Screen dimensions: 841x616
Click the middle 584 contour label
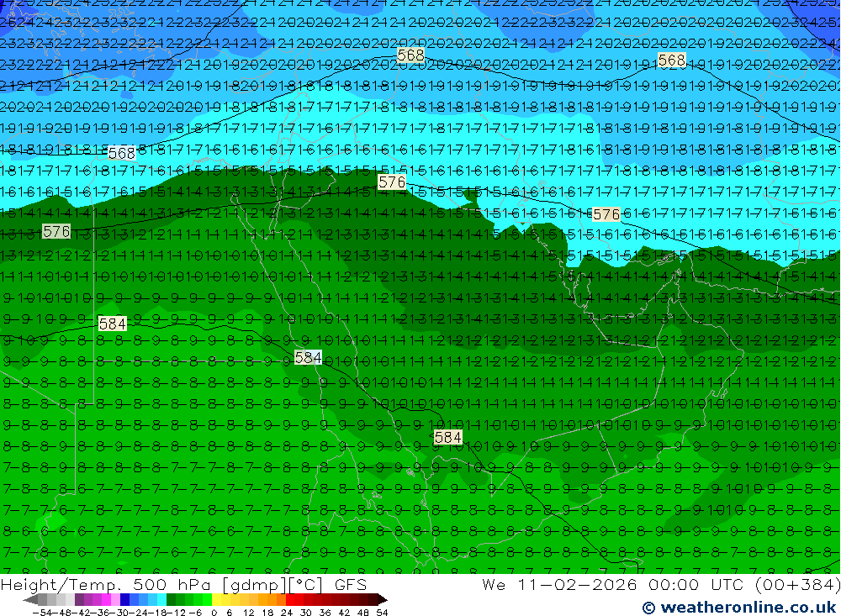(x=309, y=357)
